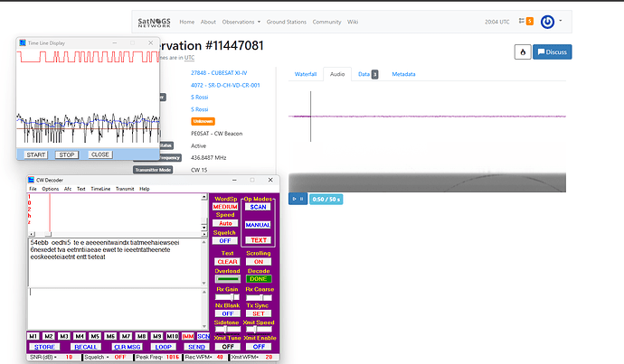Adjust the Sidetone slider
This screenshot has width=624, height=364.
(227, 329)
